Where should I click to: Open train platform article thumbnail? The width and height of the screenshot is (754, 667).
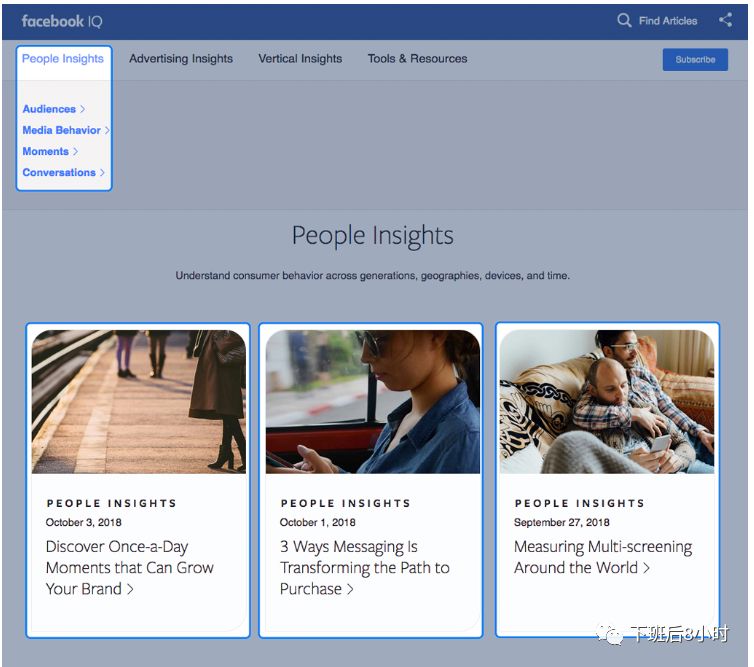138,402
